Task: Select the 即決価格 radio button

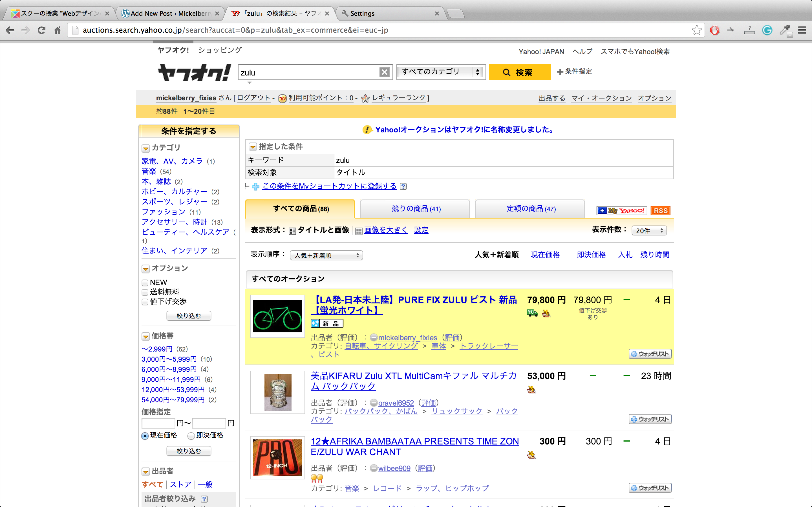Action: click(x=191, y=435)
